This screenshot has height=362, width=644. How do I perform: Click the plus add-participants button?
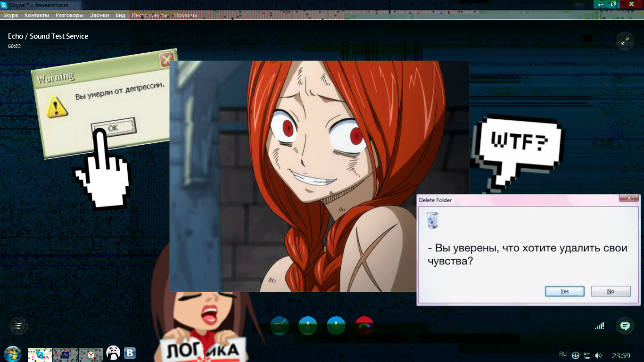tap(336, 326)
